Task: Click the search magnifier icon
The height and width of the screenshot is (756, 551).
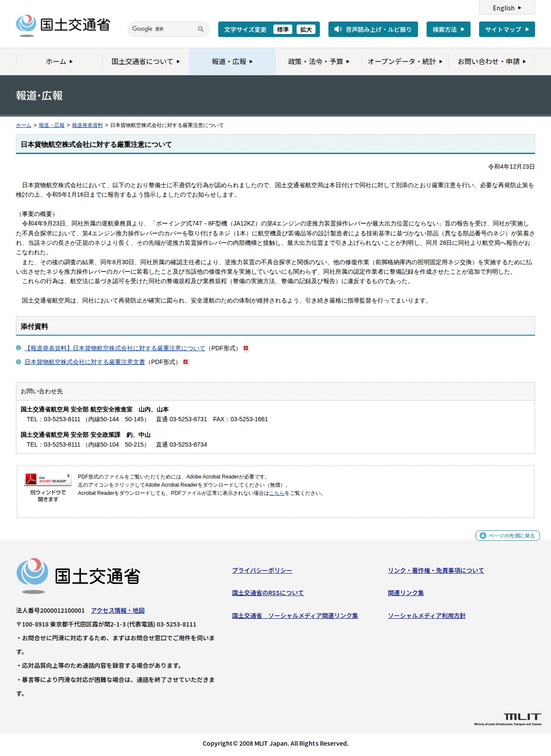Action: [201, 29]
